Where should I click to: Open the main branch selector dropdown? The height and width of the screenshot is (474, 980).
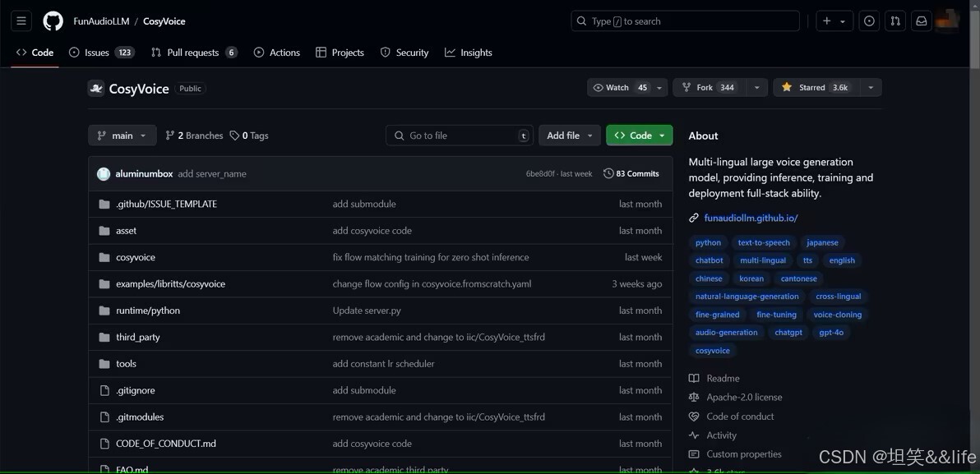122,136
